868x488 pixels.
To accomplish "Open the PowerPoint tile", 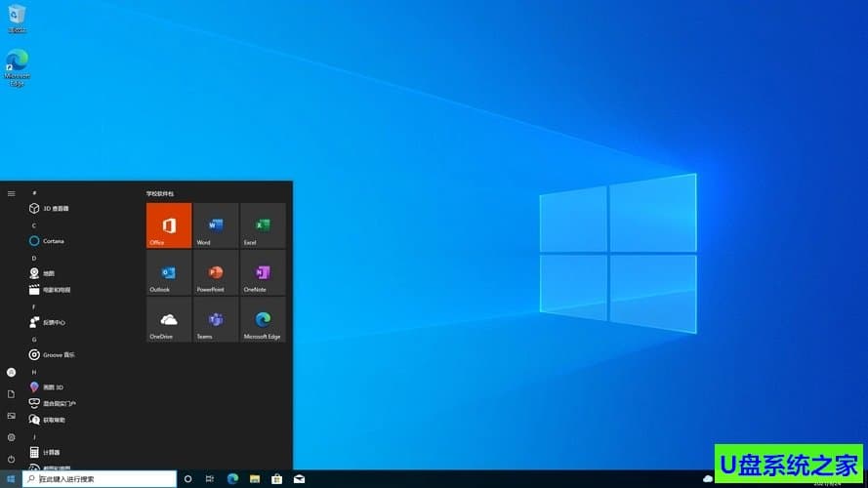I will point(216,272).
